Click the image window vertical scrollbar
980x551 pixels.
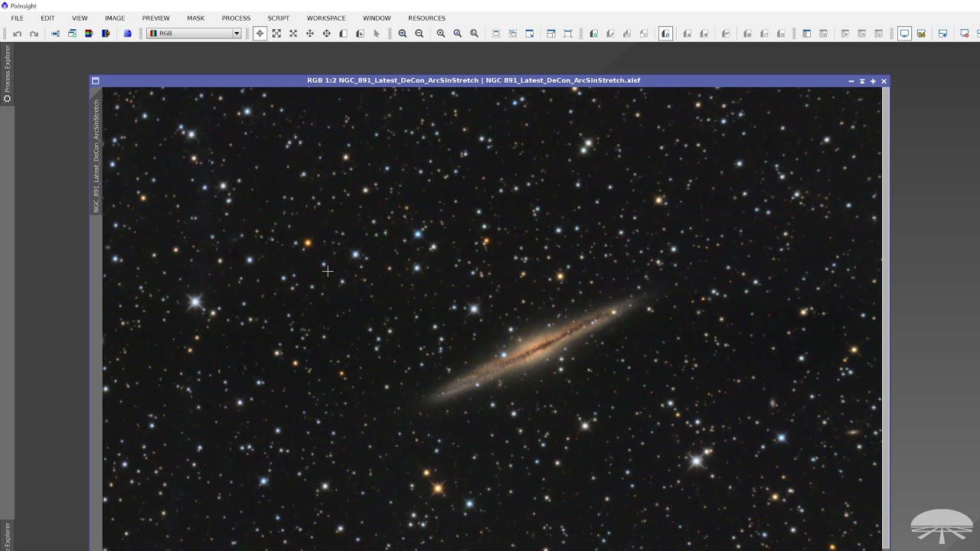click(x=886, y=318)
